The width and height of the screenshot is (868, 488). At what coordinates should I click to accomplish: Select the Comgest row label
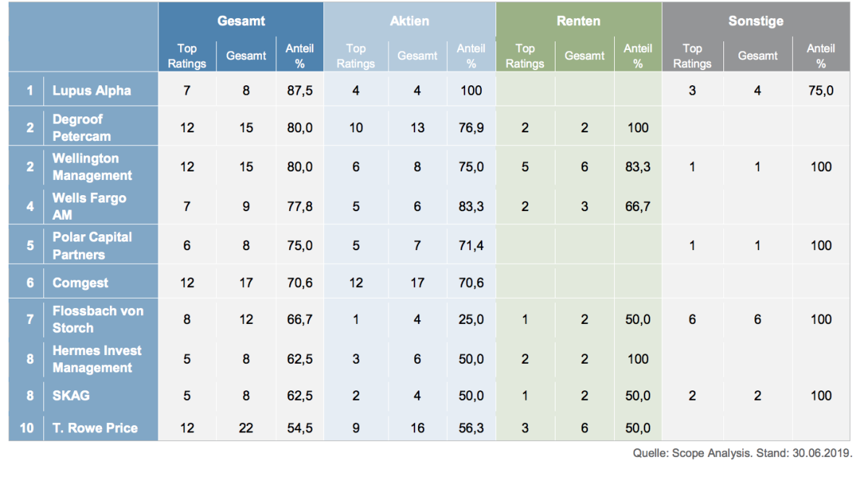pos(80,283)
